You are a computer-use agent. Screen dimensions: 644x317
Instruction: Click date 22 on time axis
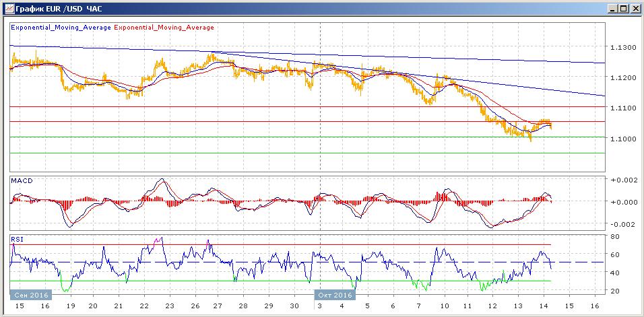(x=143, y=306)
